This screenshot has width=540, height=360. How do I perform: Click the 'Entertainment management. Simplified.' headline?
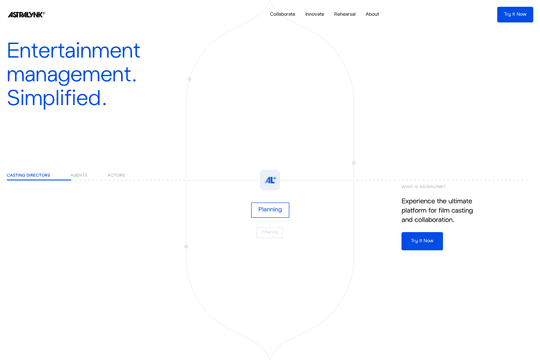(73, 74)
